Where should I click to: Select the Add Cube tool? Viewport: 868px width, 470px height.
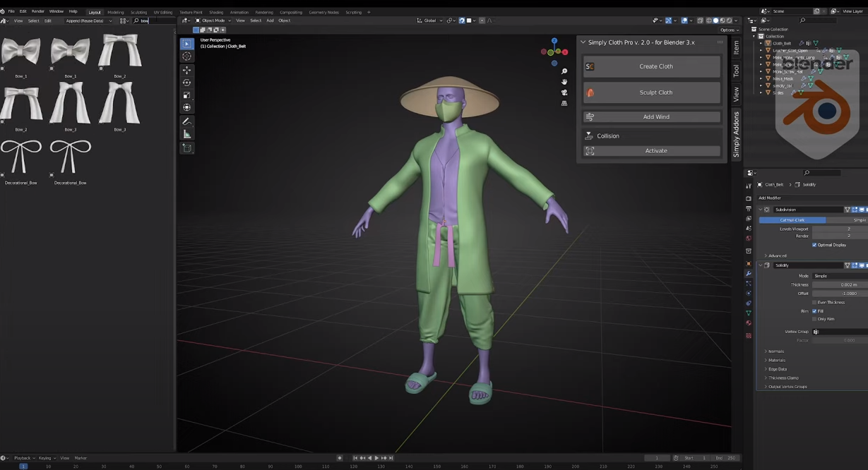tap(186, 148)
